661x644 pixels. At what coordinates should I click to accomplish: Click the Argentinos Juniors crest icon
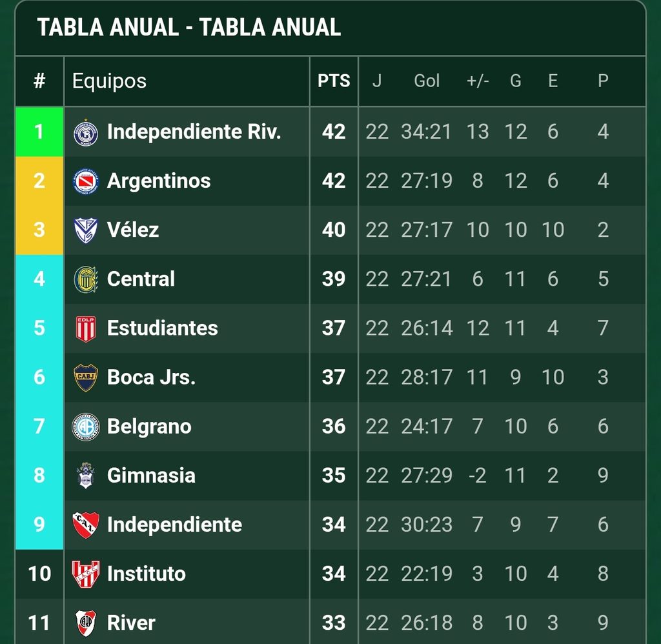[x=86, y=181]
